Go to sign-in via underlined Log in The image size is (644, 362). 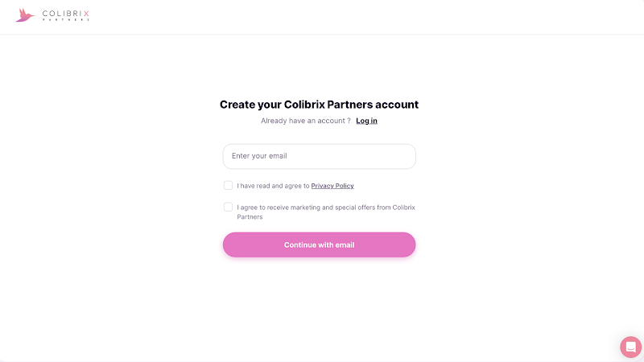point(366,121)
